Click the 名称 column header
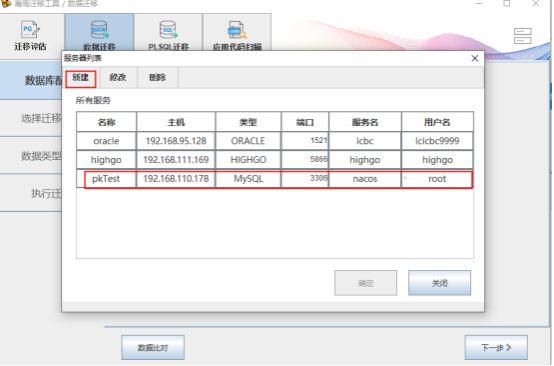 tap(106, 122)
